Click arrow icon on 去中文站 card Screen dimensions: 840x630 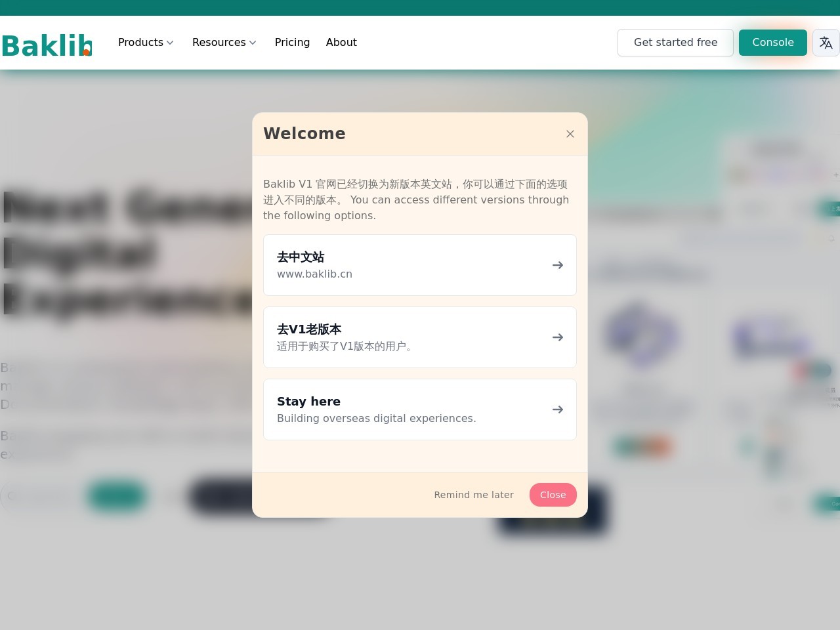coord(558,265)
